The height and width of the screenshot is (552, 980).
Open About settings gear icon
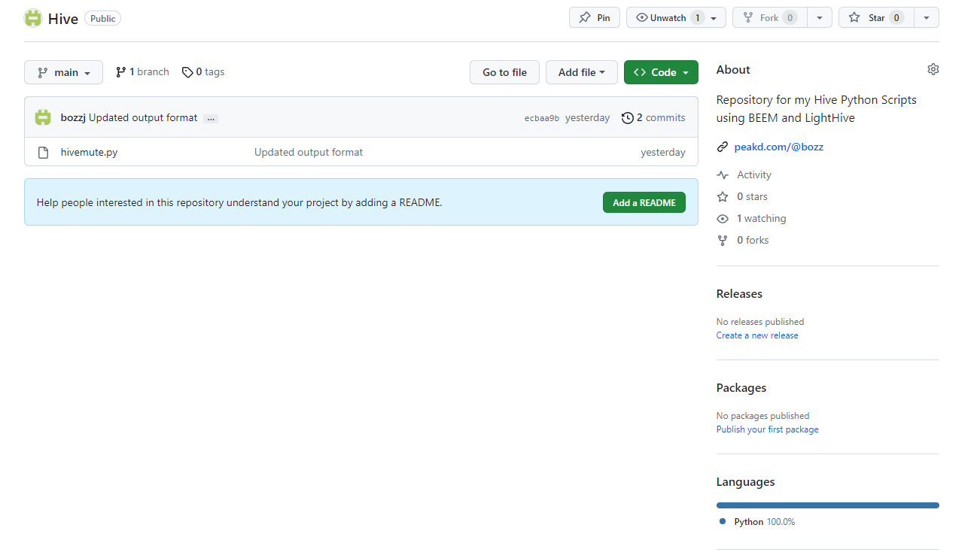coord(933,69)
